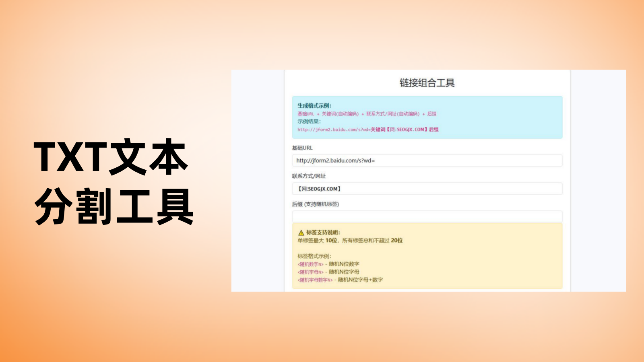
Task: Click the 联系方式/网址 input field
Action: coord(427,189)
